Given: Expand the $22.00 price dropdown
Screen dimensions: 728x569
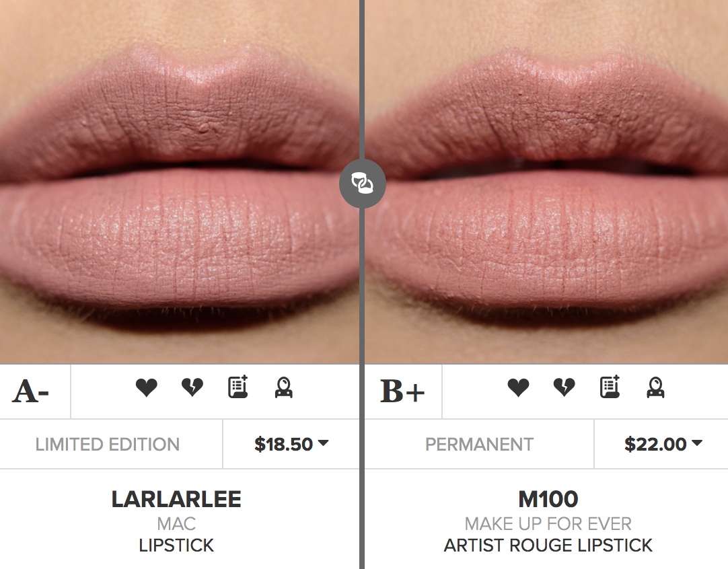Looking at the screenshot, I should pyautogui.click(x=663, y=444).
